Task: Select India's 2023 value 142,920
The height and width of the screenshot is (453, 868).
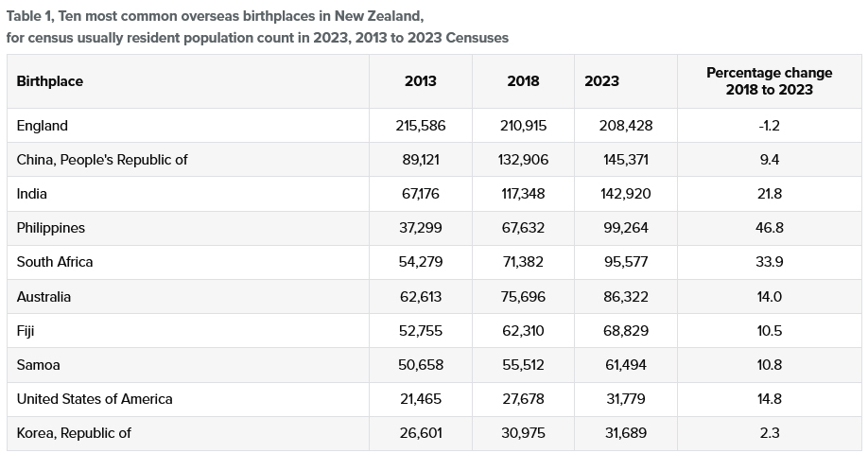Action: pyautogui.click(x=626, y=194)
